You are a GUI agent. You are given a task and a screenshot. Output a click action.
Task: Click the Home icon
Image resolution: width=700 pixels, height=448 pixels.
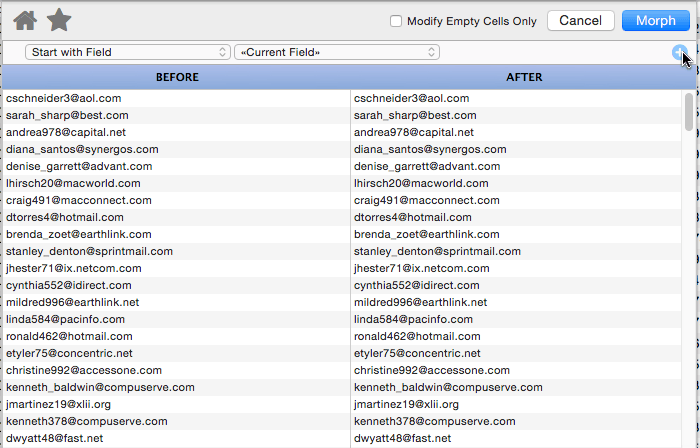click(x=25, y=21)
